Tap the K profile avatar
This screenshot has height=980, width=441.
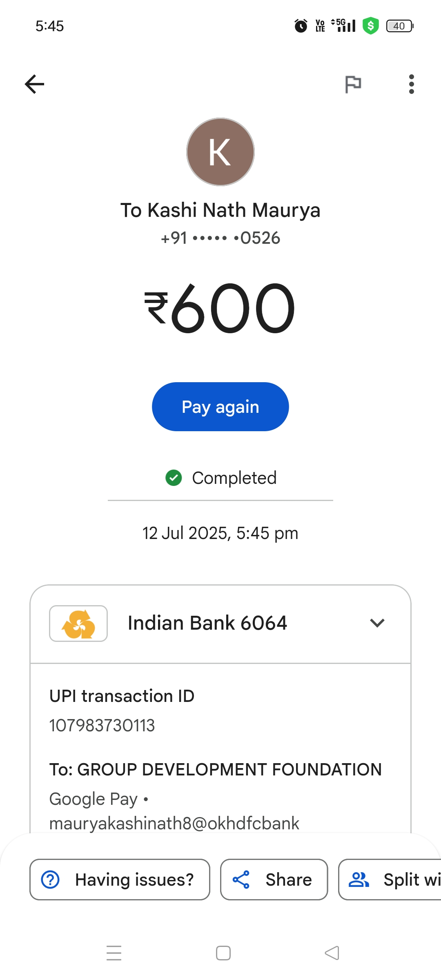click(x=220, y=152)
